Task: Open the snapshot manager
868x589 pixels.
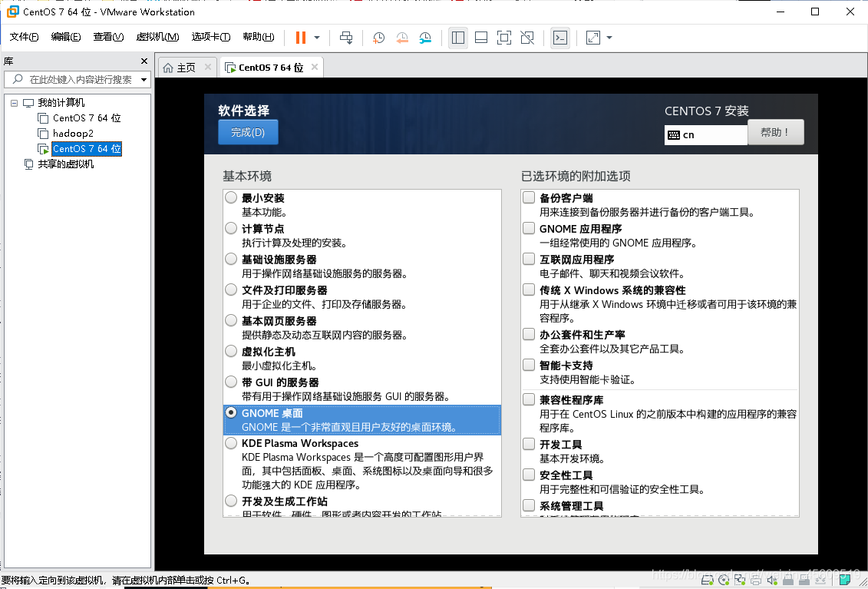Action: pos(425,38)
